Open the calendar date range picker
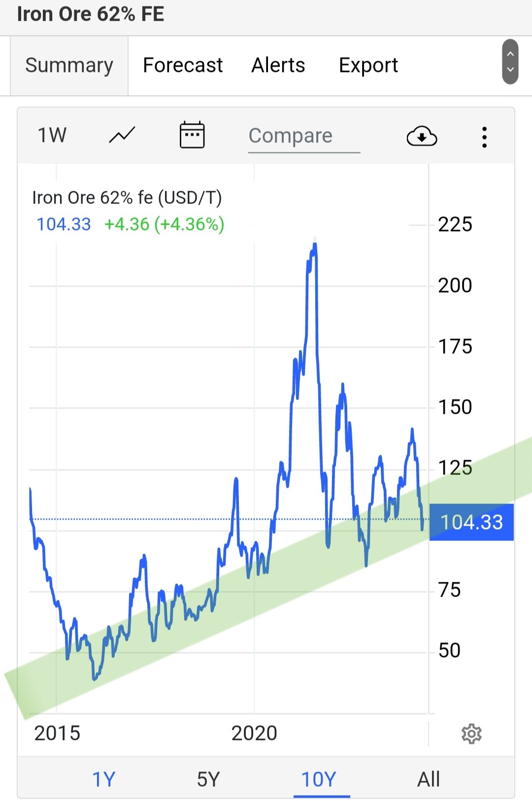 [x=192, y=135]
